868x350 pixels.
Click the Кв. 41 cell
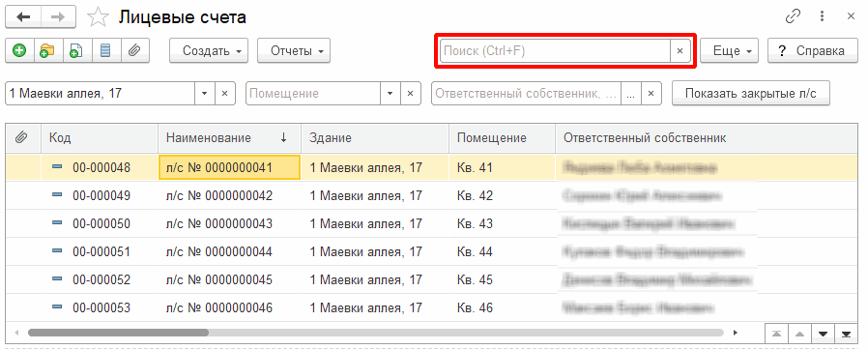click(x=502, y=167)
